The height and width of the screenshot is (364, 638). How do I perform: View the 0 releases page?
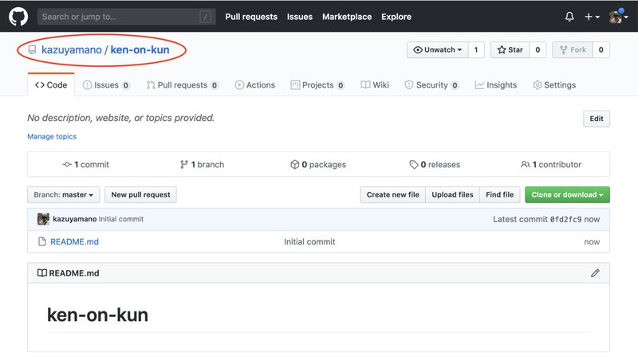pyautogui.click(x=435, y=165)
